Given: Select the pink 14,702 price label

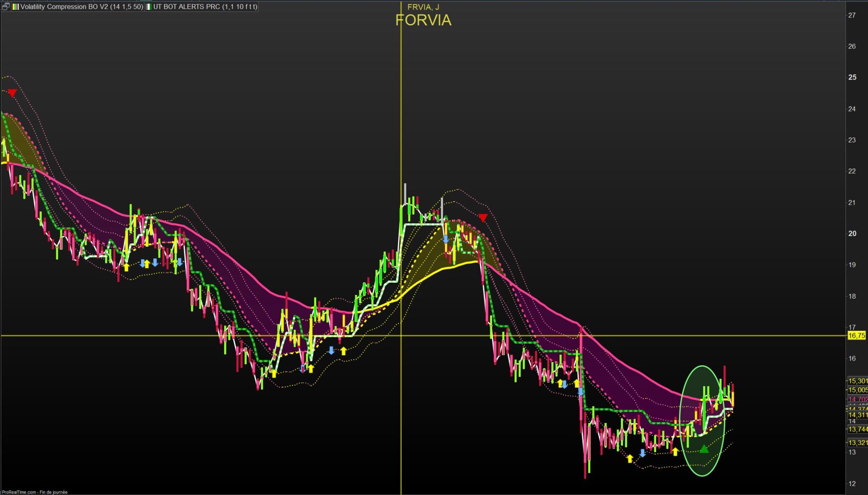Looking at the screenshot, I should click(x=857, y=399).
